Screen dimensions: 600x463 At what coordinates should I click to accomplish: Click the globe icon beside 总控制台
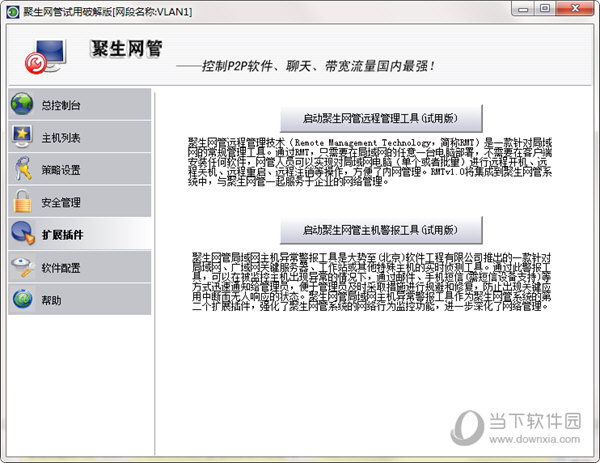(x=22, y=104)
